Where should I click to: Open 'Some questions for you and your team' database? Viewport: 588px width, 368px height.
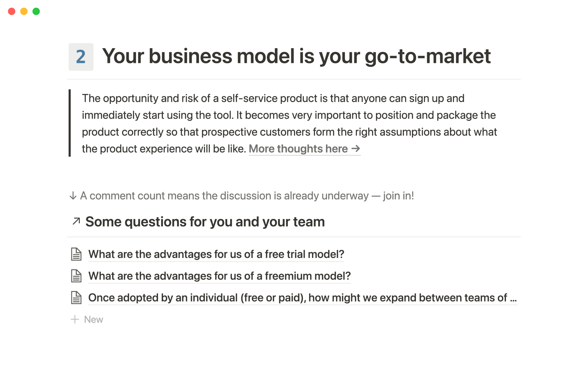tap(205, 222)
